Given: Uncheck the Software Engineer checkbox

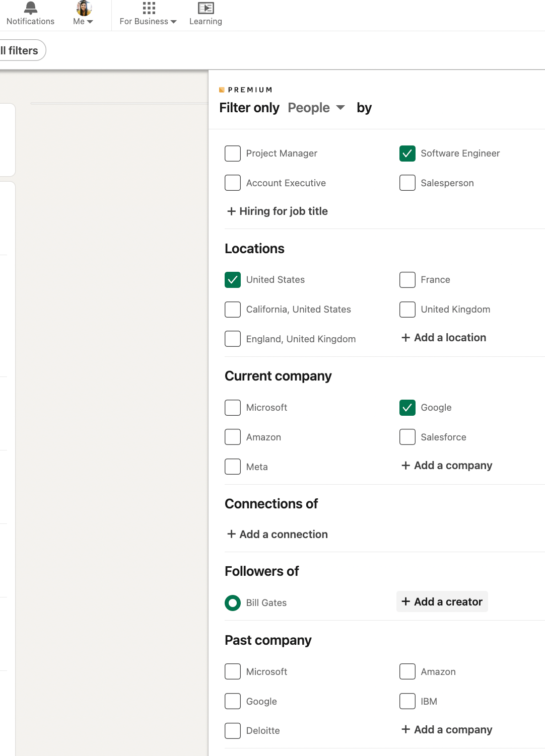Looking at the screenshot, I should coord(407,154).
